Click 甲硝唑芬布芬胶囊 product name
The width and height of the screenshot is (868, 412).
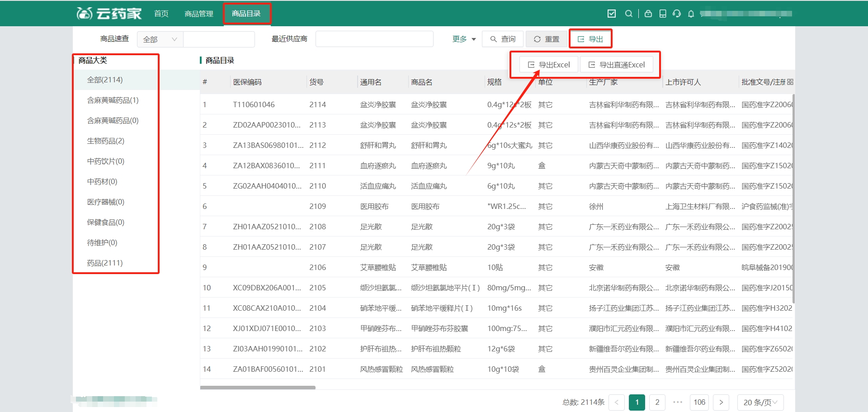pos(439,328)
